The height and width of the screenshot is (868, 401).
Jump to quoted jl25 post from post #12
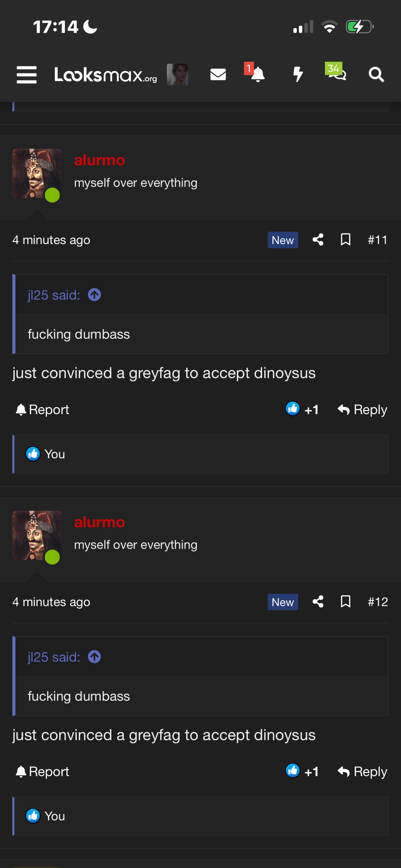94,657
